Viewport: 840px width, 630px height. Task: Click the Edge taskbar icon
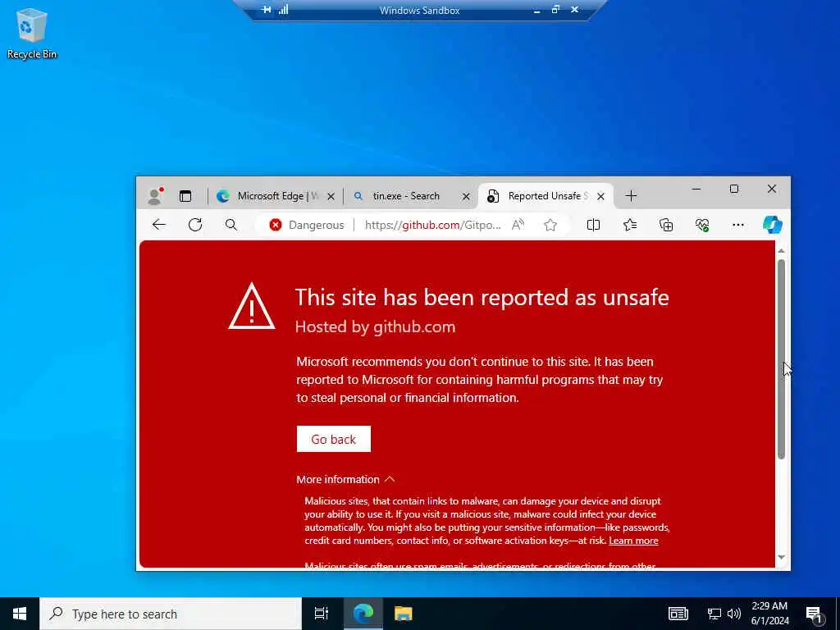(x=363, y=614)
